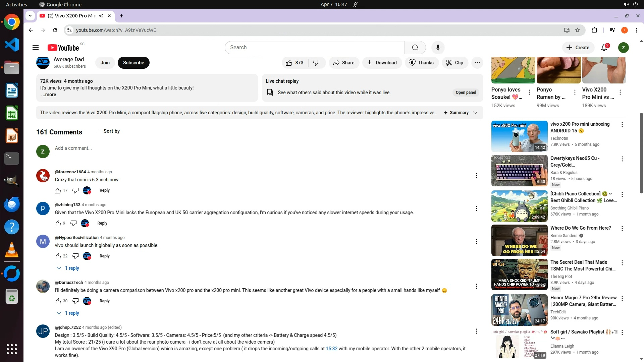Open Chrome extensions puzzle icon
The height and width of the screenshot is (362, 644).
[594, 30]
